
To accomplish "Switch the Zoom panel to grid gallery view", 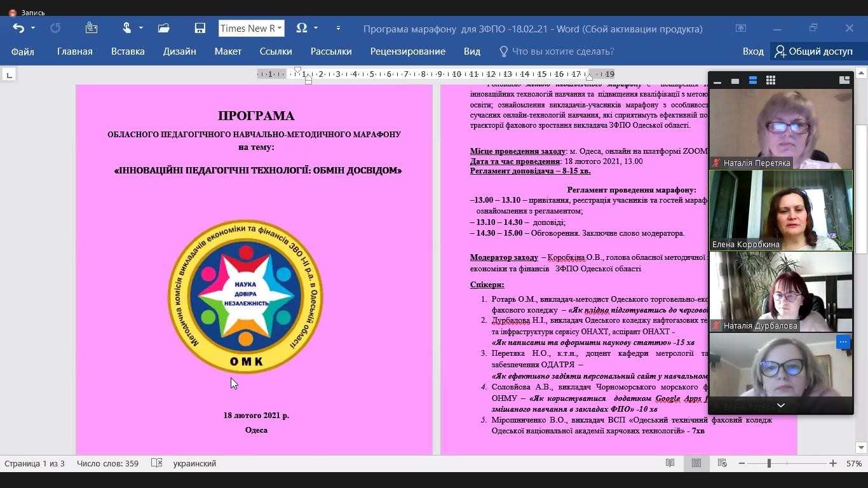I will [771, 81].
